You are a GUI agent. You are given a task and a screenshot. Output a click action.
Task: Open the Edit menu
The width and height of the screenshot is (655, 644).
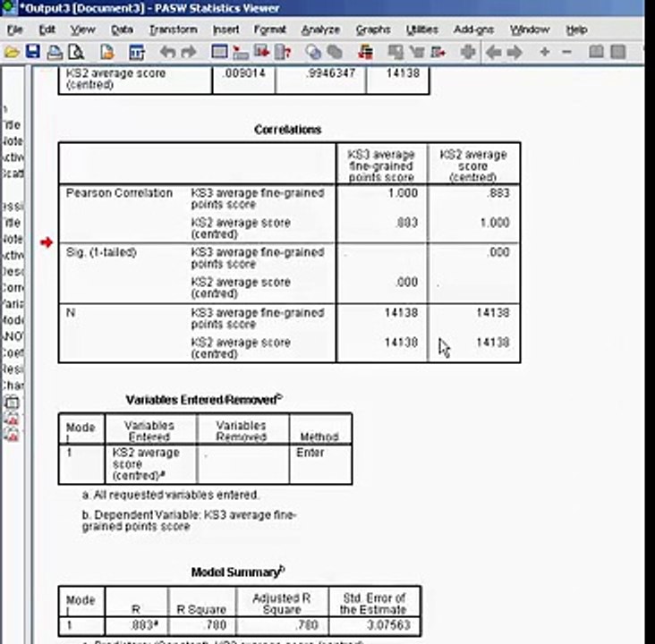click(47, 30)
